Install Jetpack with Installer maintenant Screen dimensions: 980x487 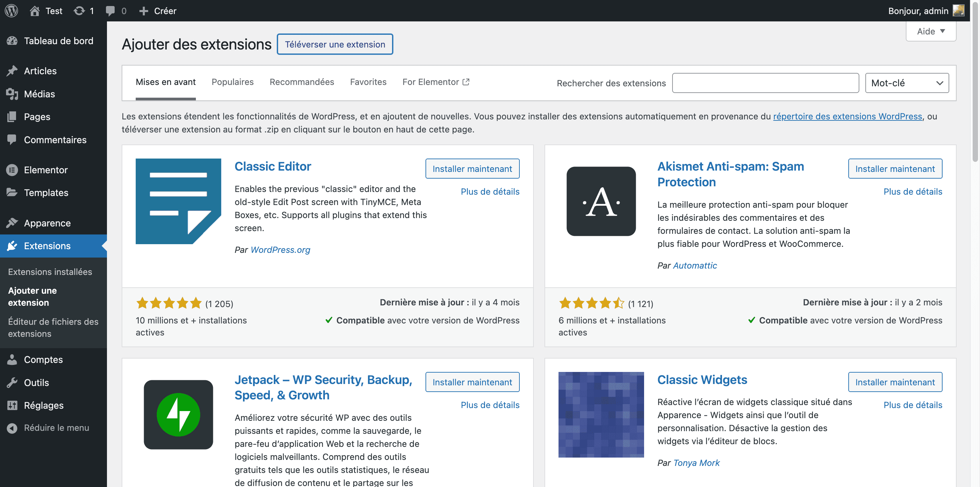(472, 382)
